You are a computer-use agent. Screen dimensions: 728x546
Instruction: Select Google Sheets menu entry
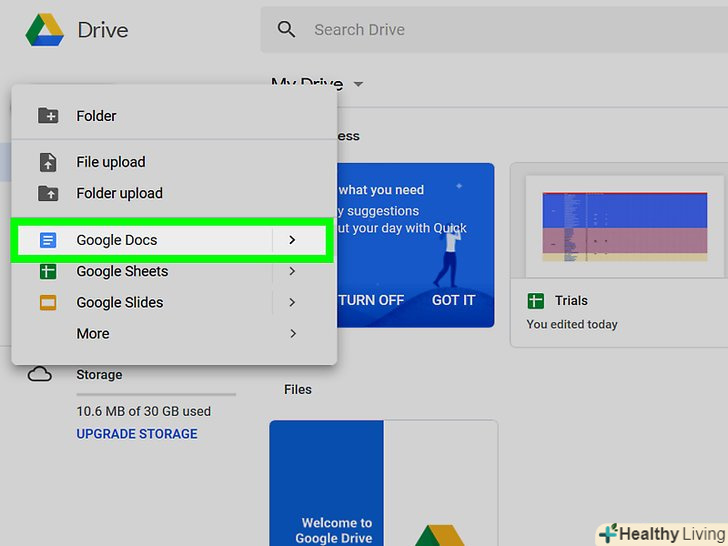[122, 271]
